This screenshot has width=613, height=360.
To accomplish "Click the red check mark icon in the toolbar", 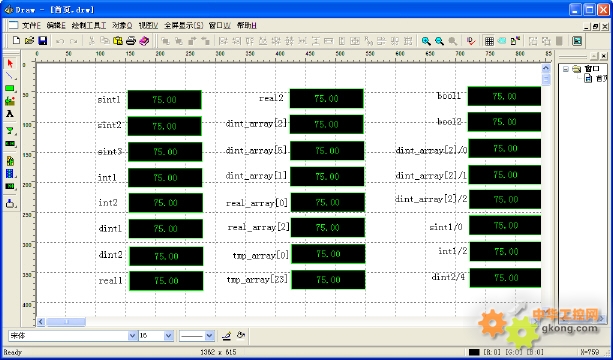I will pos(471,41).
